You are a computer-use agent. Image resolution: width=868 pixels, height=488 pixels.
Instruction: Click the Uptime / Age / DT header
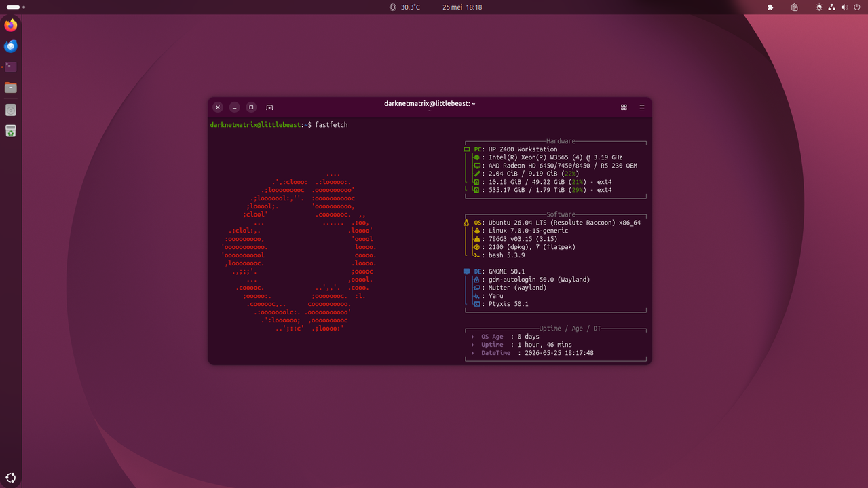pyautogui.click(x=570, y=329)
